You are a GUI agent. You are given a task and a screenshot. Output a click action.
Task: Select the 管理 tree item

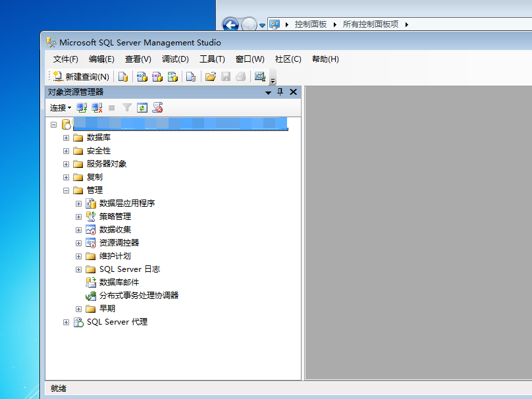coord(94,190)
